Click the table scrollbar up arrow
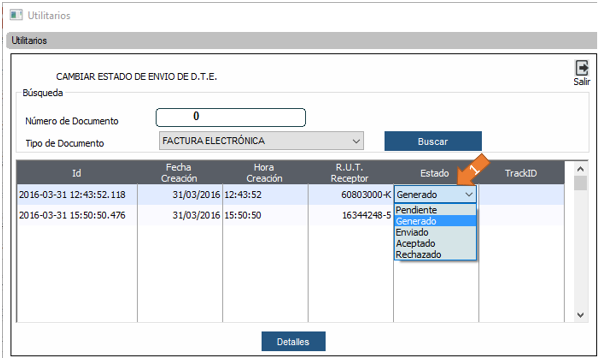This screenshot has height=361, width=600. pyautogui.click(x=580, y=169)
